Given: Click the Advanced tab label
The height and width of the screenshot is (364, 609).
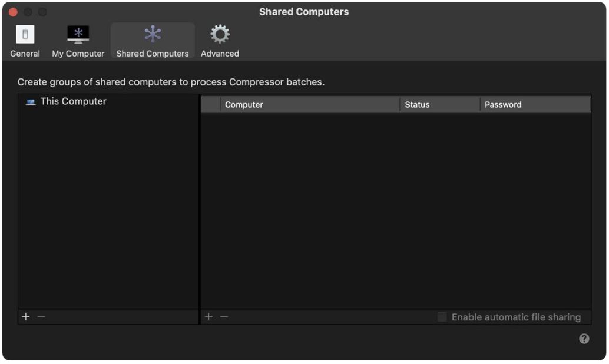Looking at the screenshot, I should pos(220,54).
